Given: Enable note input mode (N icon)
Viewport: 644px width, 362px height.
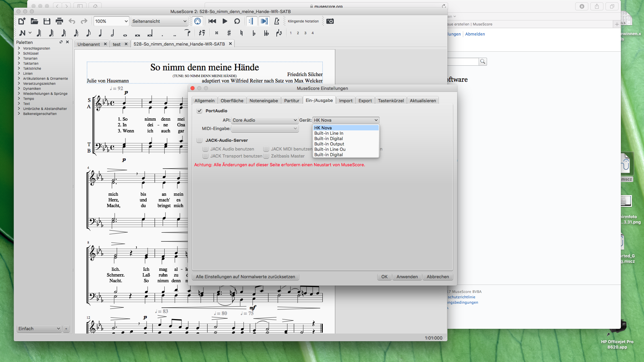Looking at the screenshot, I should point(22,33).
